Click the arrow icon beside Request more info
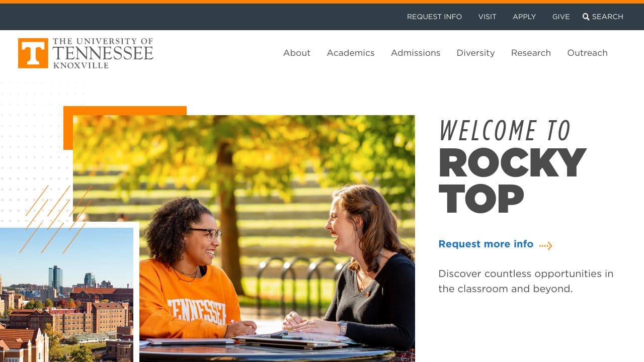The height and width of the screenshot is (362, 644). [x=545, y=245]
